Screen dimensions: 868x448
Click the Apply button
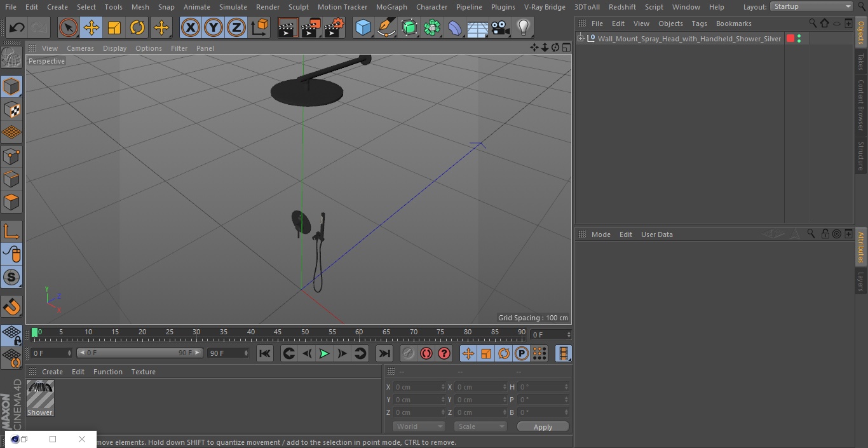coord(543,427)
